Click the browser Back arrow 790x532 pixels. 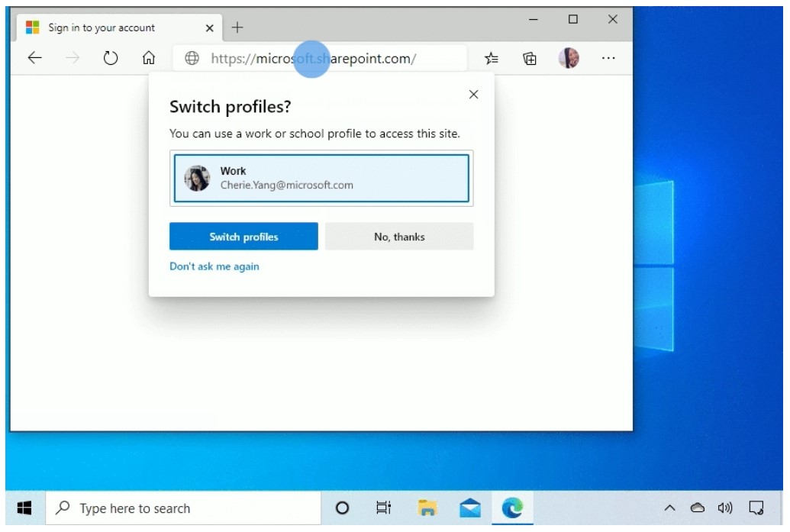34,59
